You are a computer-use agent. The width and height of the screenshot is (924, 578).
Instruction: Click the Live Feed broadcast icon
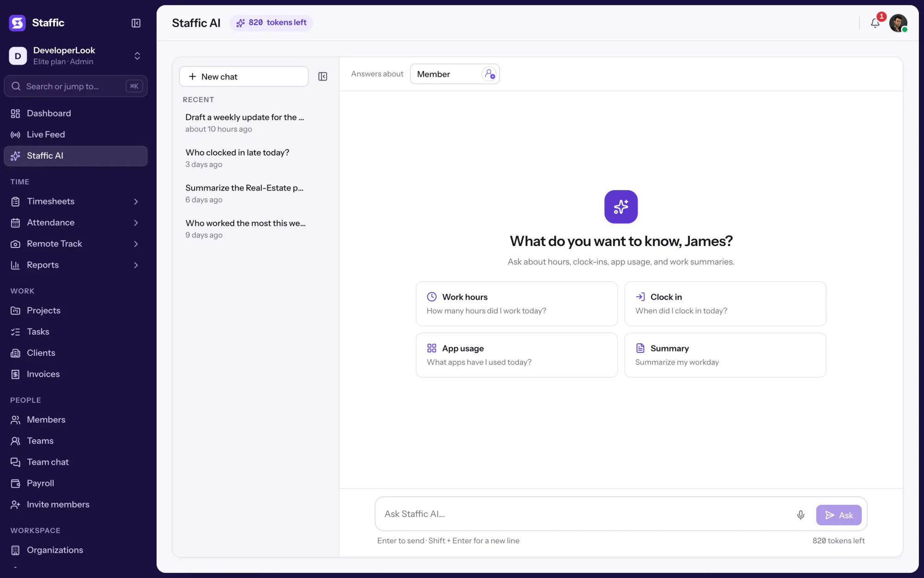pyautogui.click(x=15, y=135)
